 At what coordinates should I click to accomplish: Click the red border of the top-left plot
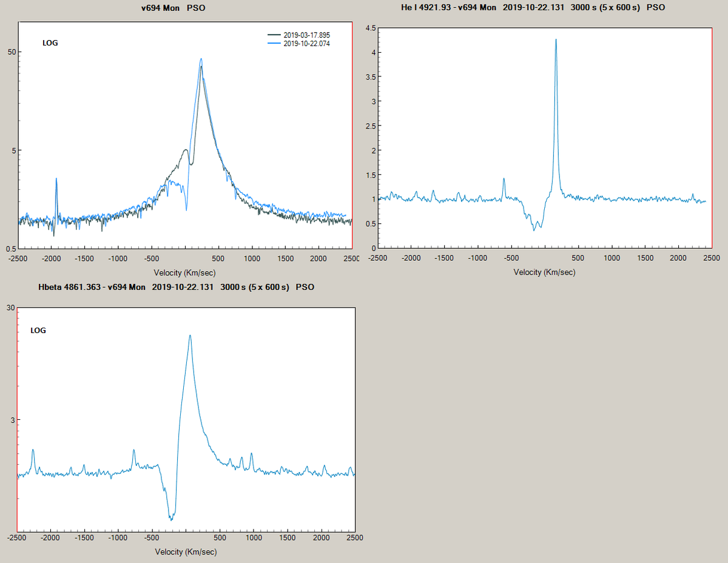click(352, 133)
